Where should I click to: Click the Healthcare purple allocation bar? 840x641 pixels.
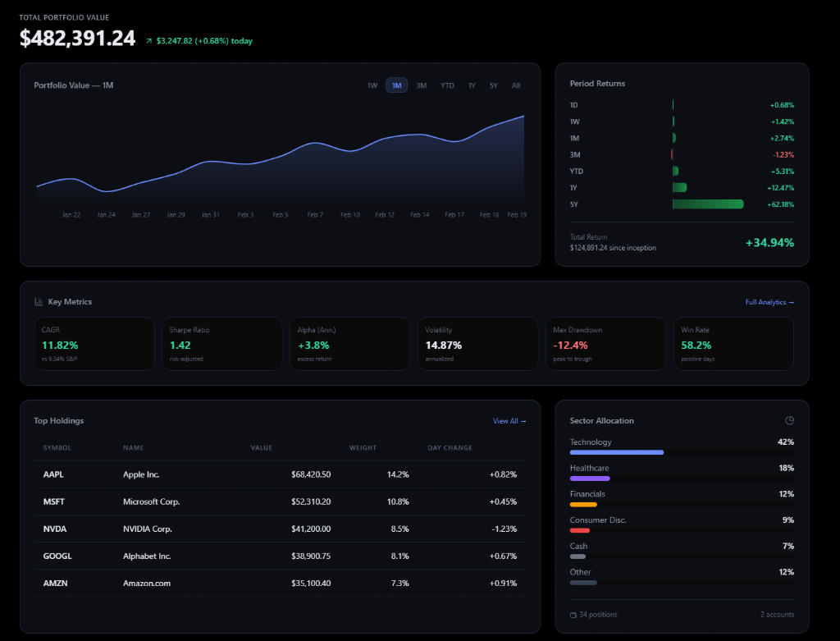[591, 478]
